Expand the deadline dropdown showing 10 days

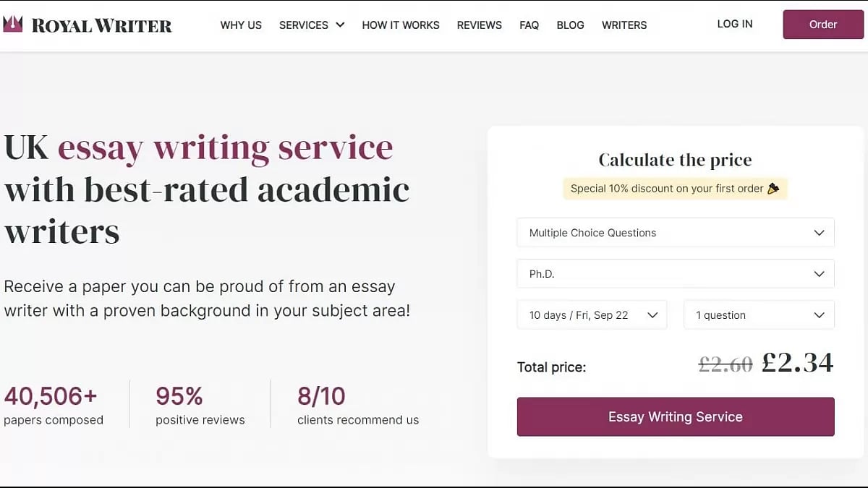592,314
